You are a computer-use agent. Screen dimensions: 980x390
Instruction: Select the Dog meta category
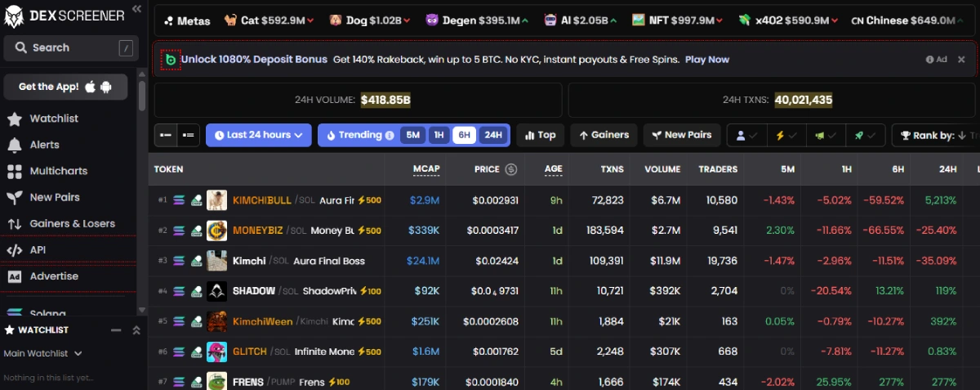coord(372,20)
